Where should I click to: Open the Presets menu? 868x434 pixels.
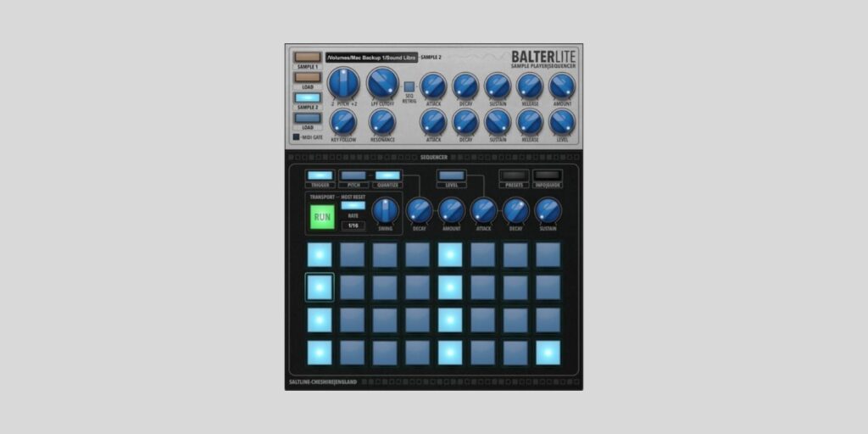point(515,175)
